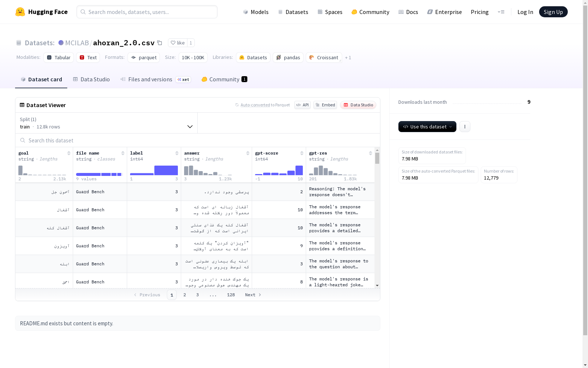Copy dataset name with the copy icon
The height and width of the screenshot is (368, 588).
[159, 43]
